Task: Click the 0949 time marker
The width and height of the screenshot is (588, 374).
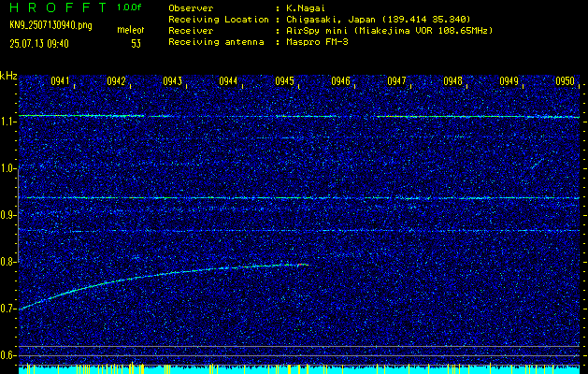Action: coord(509,81)
